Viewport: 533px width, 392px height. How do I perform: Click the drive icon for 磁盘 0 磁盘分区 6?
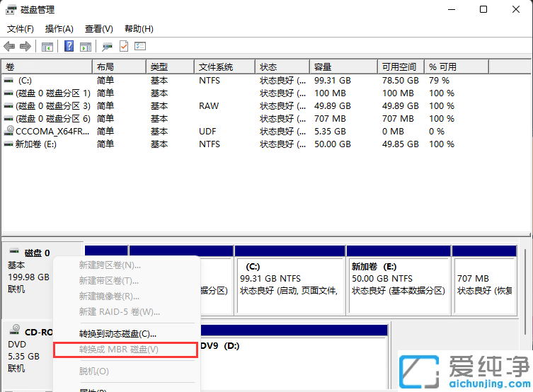point(8,119)
